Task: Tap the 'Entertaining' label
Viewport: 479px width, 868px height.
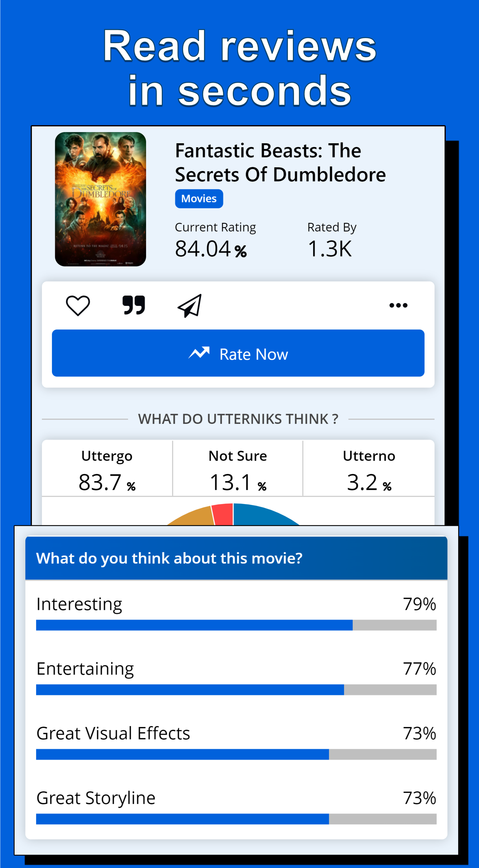Action: click(x=85, y=669)
